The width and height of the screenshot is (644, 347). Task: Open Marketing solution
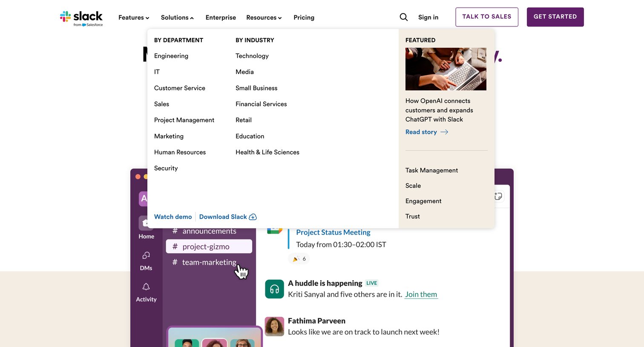[x=169, y=136]
